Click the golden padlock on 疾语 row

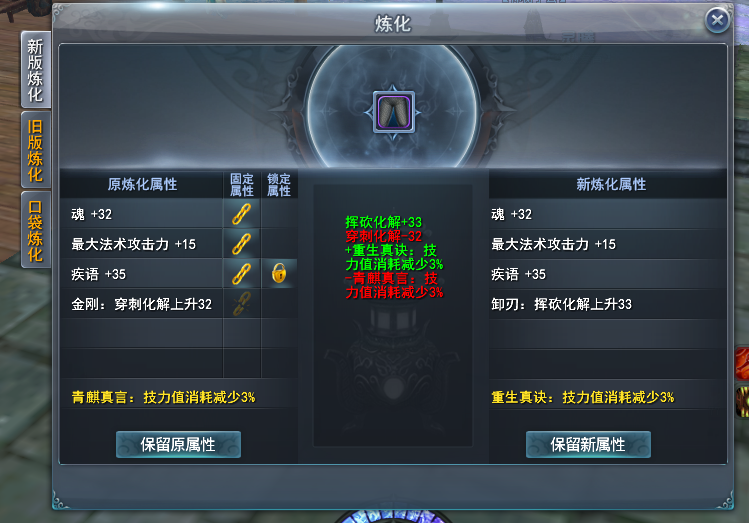coord(279,274)
